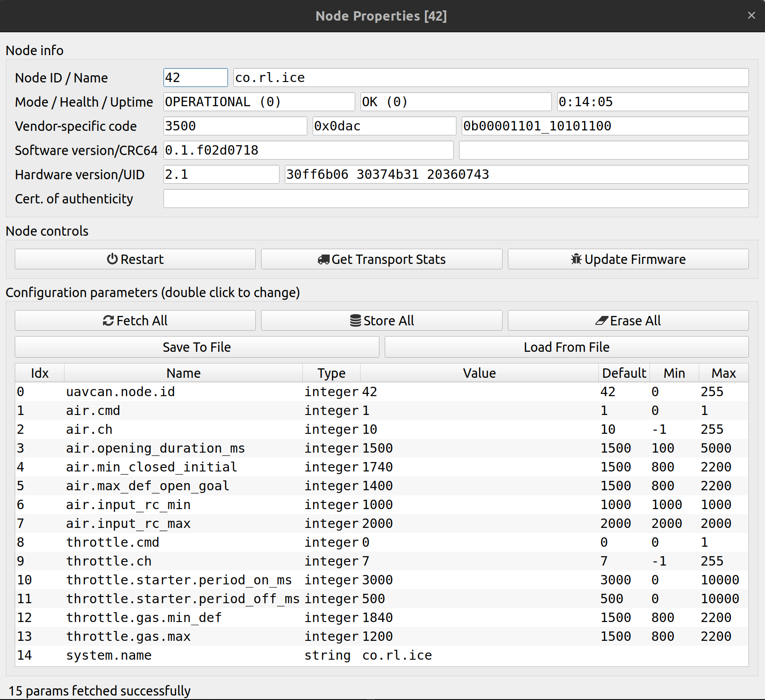Viewport: 765px width, 700px height.
Task: Select the air.cmd parameter name
Action: point(93,410)
